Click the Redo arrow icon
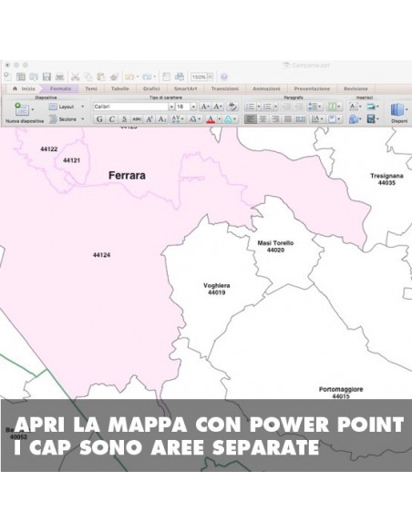This screenshot has width=412, height=532. pos(147,77)
